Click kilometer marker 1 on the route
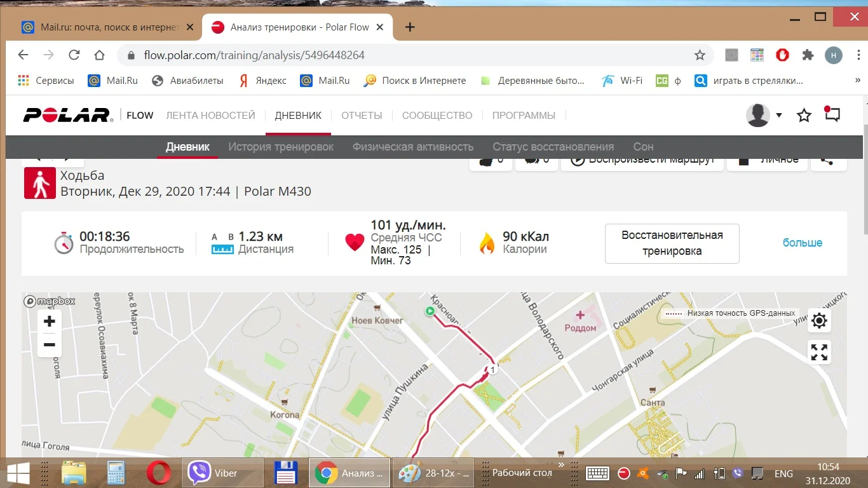868x488 pixels. click(491, 369)
